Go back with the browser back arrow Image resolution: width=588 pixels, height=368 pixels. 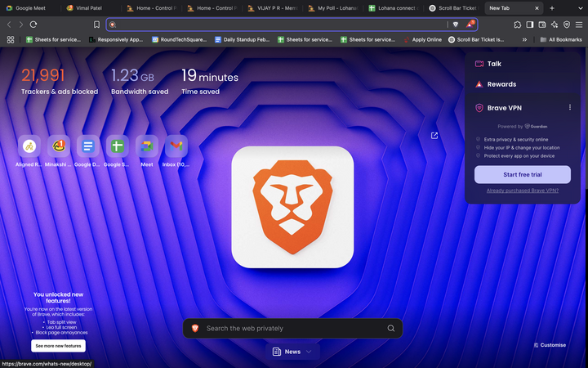coord(9,25)
